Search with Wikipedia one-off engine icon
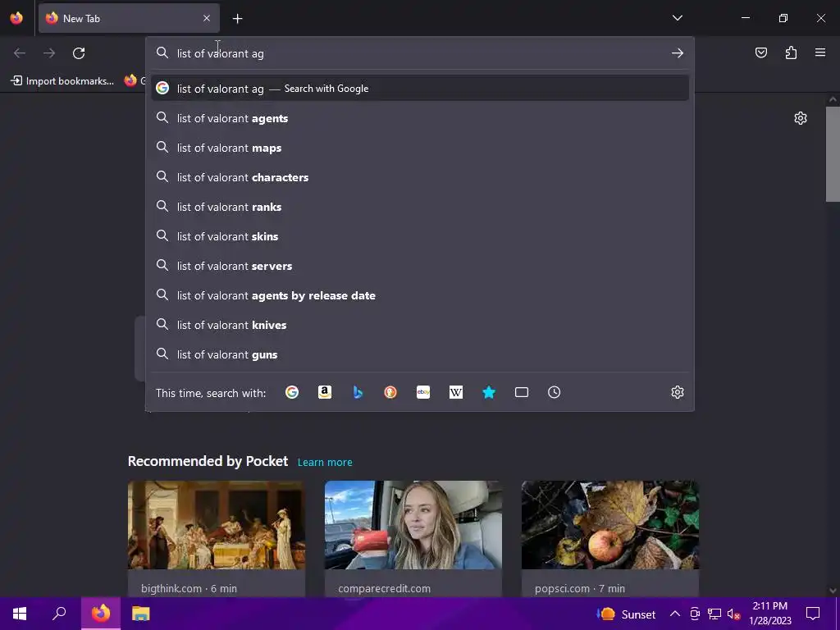Viewport: 840px width, 630px height. click(456, 392)
